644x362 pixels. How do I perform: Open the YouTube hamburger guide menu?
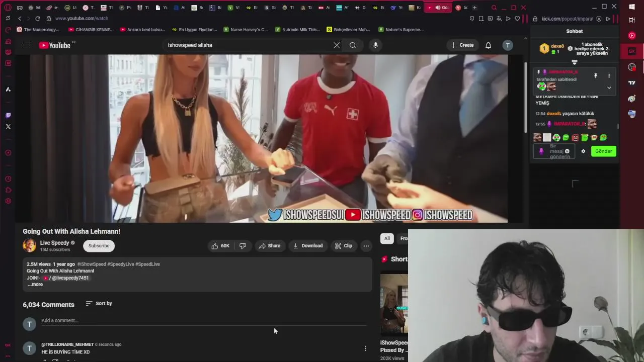pyautogui.click(x=27, y=45)
